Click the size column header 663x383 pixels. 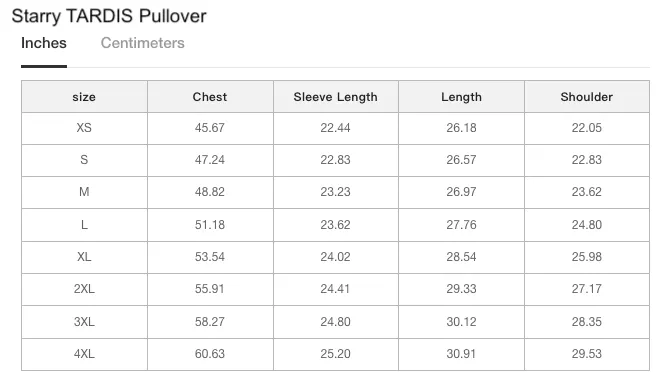(x=84, y=97)
